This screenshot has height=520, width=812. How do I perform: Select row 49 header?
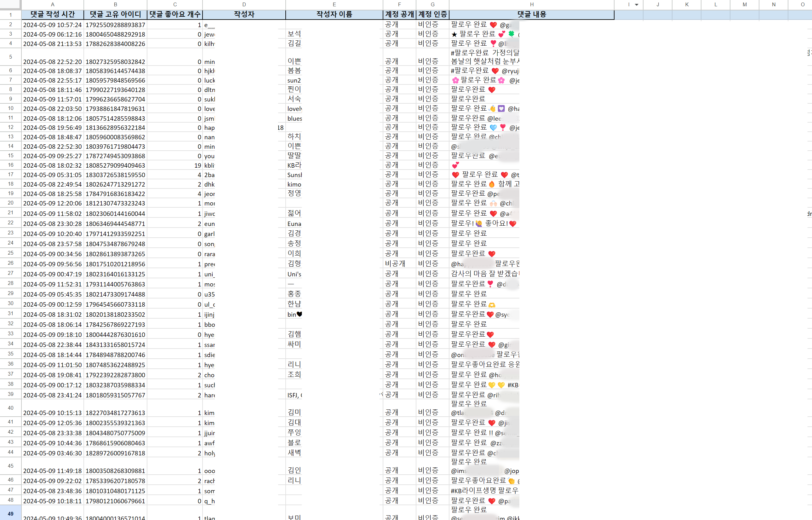point(10,513)
